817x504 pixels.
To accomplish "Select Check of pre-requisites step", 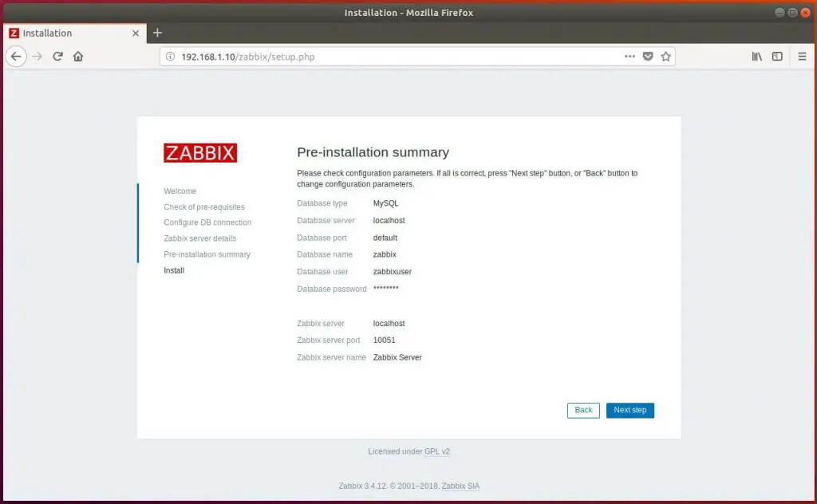I will [203, 207].
